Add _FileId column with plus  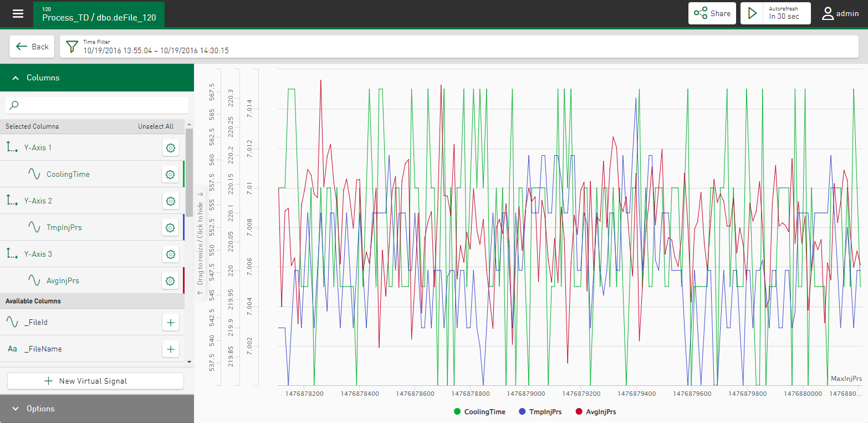[x=170, y=322]
